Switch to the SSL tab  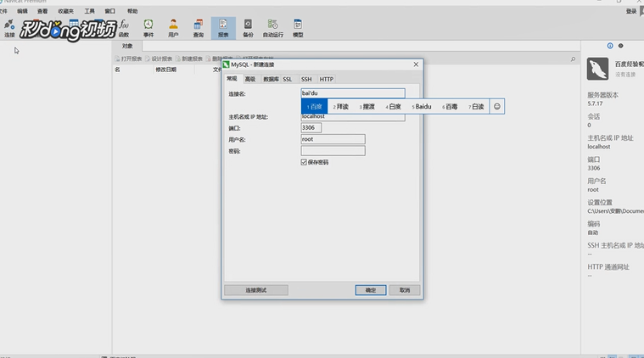point(288,79)
